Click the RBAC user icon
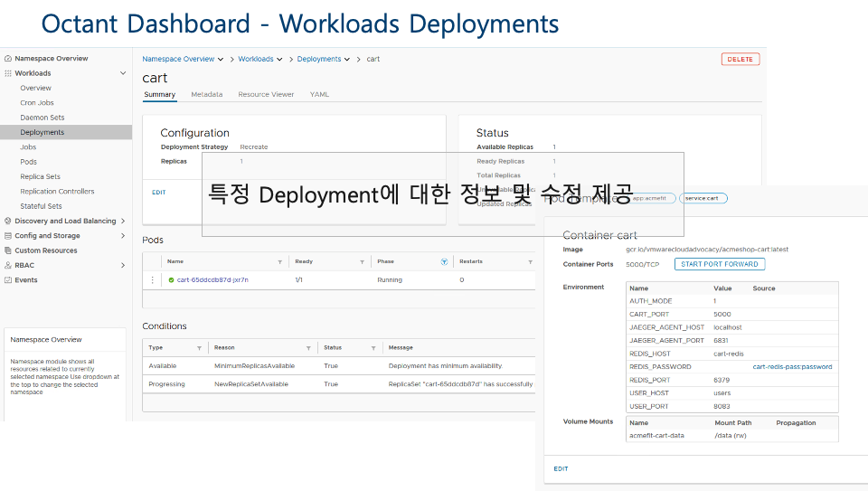The image size is (868, 491). click(8, 265)
